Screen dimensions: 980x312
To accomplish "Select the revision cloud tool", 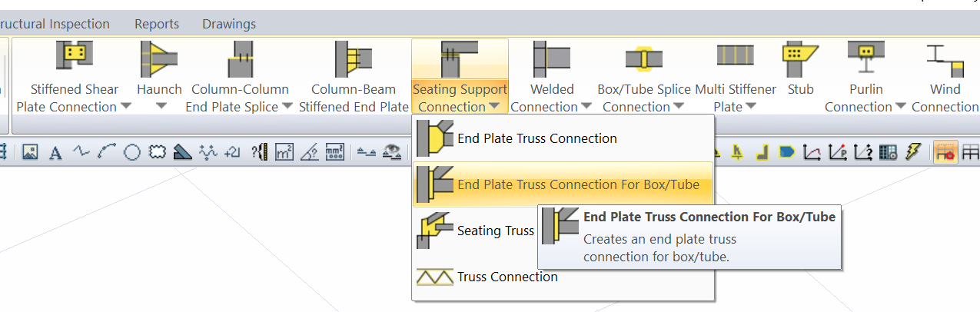I will [x=158, y=152].
